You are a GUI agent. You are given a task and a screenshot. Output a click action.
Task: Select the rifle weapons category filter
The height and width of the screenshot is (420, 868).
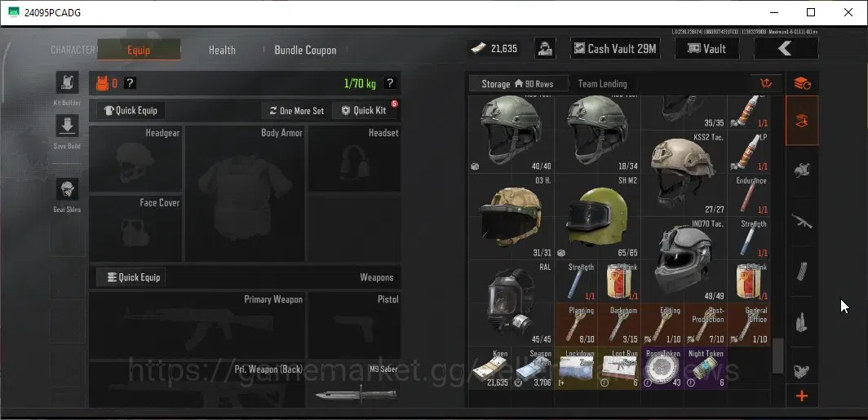[x=802, y=221]
